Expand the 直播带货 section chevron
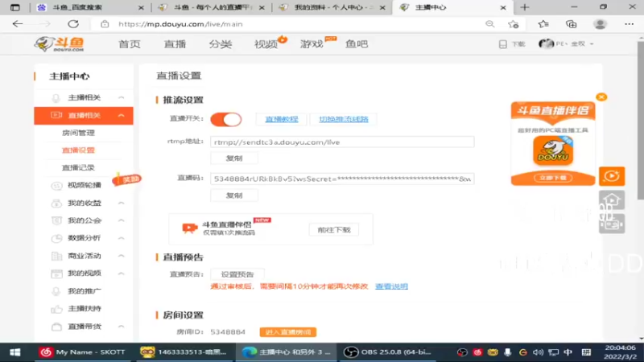 122,327
